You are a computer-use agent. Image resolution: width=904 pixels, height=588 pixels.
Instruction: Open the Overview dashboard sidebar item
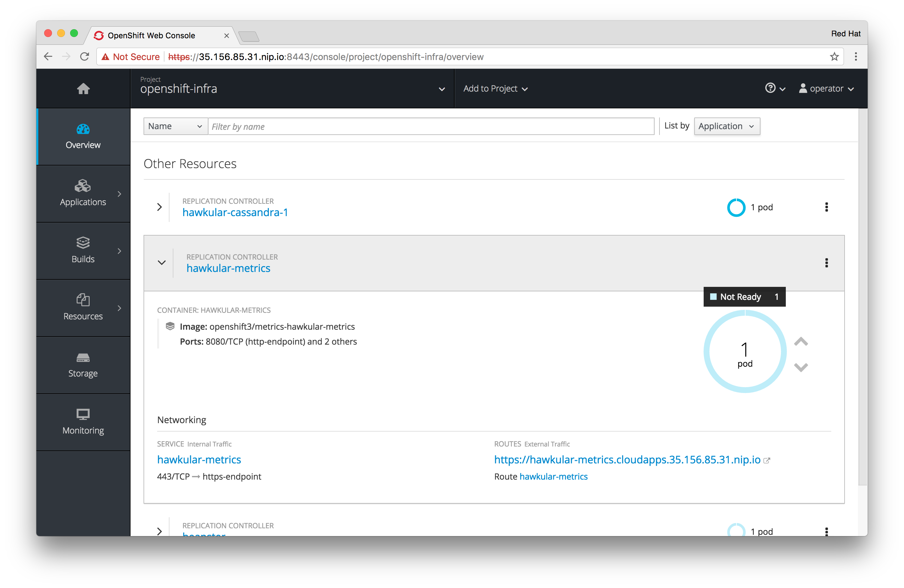(83, 137)
